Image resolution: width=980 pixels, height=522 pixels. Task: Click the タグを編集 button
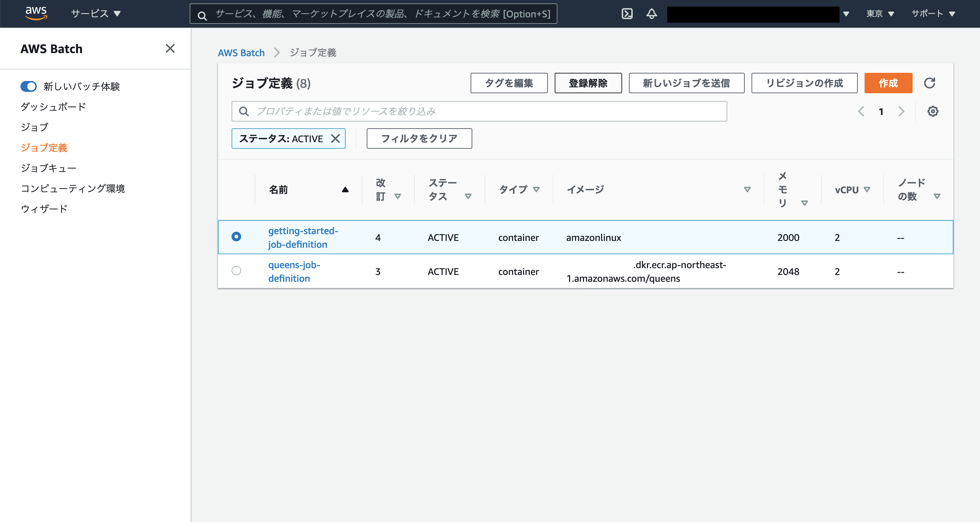[x=509, y=83]
